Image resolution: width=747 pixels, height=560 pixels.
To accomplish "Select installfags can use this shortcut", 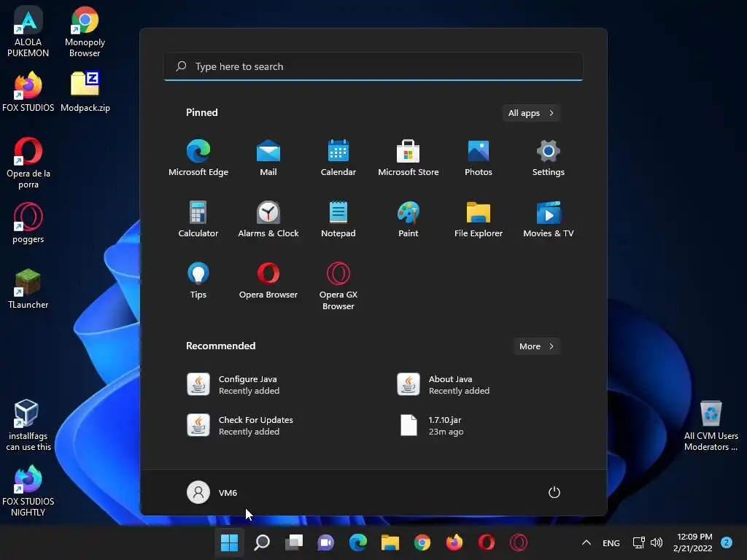I will 28,425.
